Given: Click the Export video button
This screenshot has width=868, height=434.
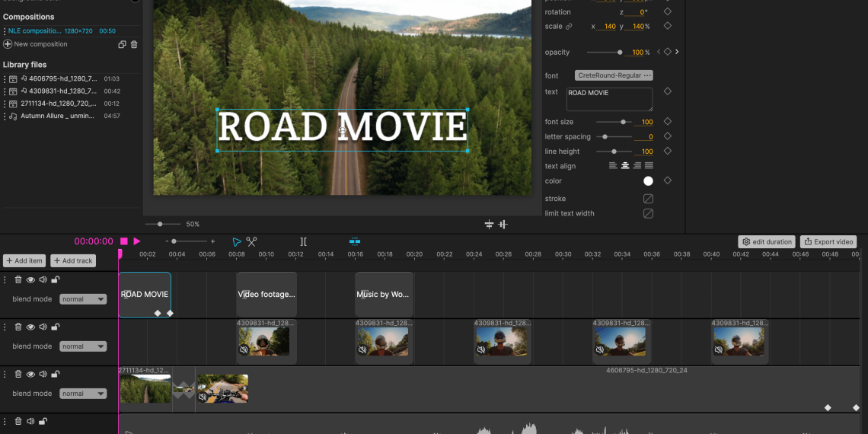Looking at the screenshot, I should (x=828, y=241).
